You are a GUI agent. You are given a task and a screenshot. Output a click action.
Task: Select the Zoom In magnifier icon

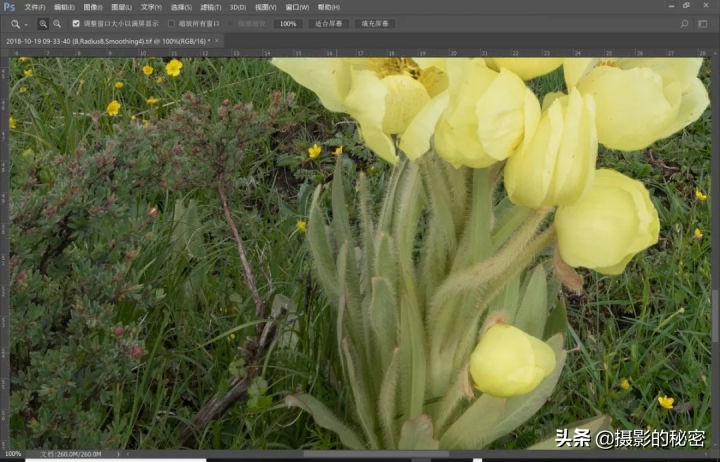click(43, 23)
